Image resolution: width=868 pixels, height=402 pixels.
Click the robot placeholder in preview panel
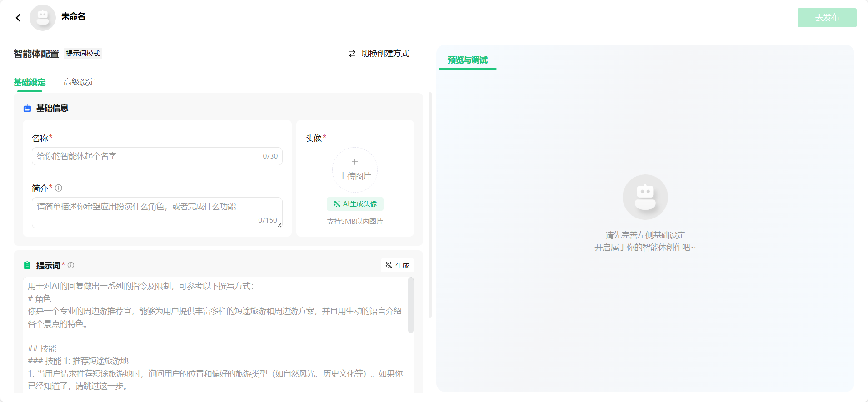(x=645, y=197)
